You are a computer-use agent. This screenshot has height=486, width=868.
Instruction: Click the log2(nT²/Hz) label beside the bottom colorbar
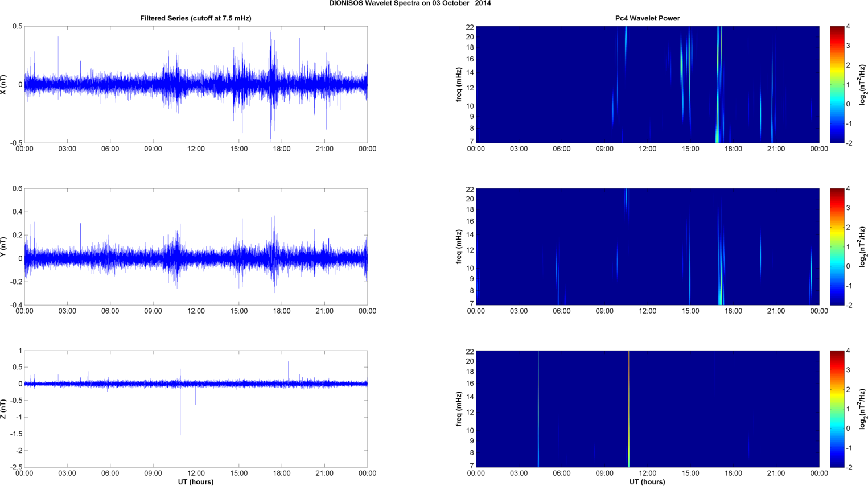(863, 409)
